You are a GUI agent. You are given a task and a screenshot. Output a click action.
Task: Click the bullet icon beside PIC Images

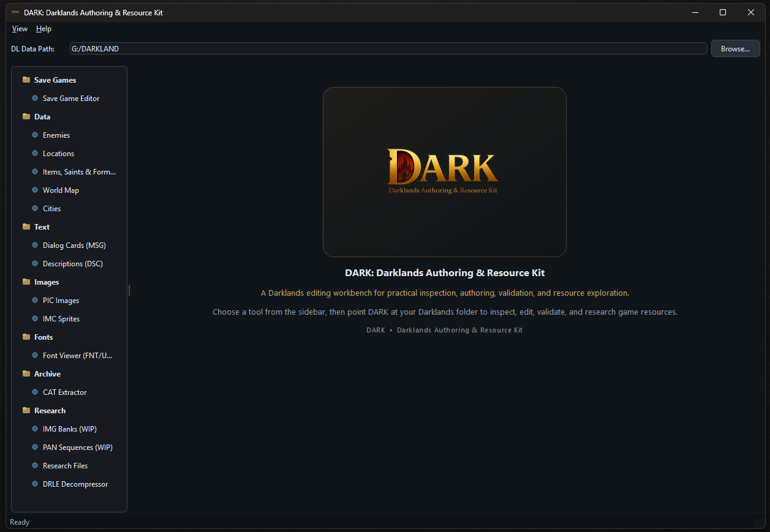[35, 301]
